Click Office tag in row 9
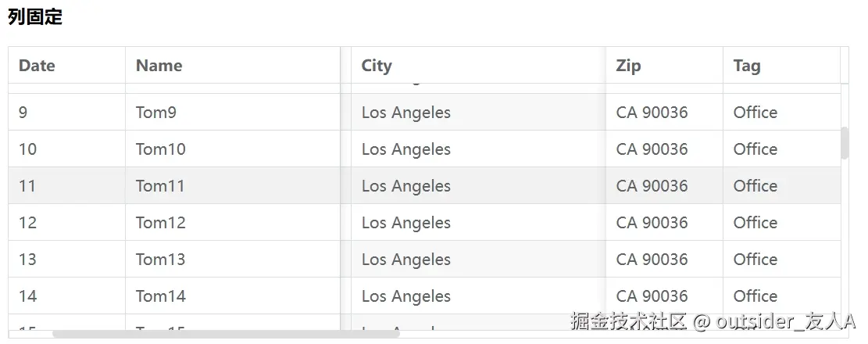 [755, 113]
